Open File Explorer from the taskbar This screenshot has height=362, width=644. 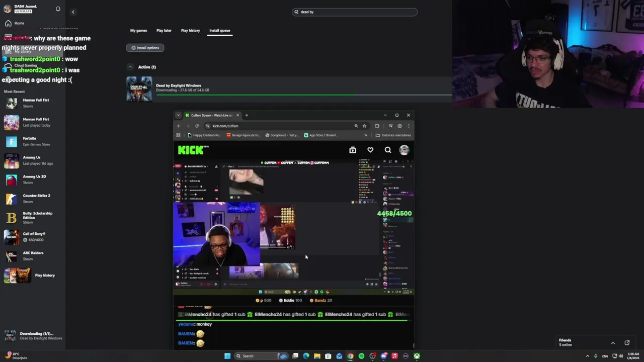click(317, 356)
